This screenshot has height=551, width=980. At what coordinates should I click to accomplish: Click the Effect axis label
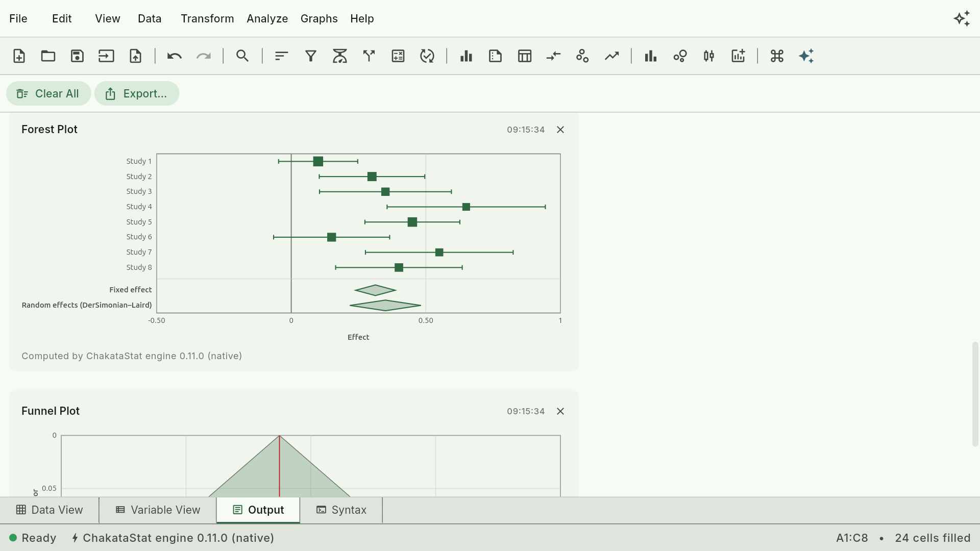click(x=358, y=337)
